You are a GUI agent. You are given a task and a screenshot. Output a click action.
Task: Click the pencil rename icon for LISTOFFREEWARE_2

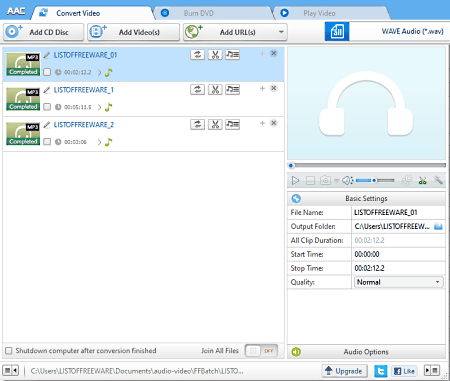point(47,125)
